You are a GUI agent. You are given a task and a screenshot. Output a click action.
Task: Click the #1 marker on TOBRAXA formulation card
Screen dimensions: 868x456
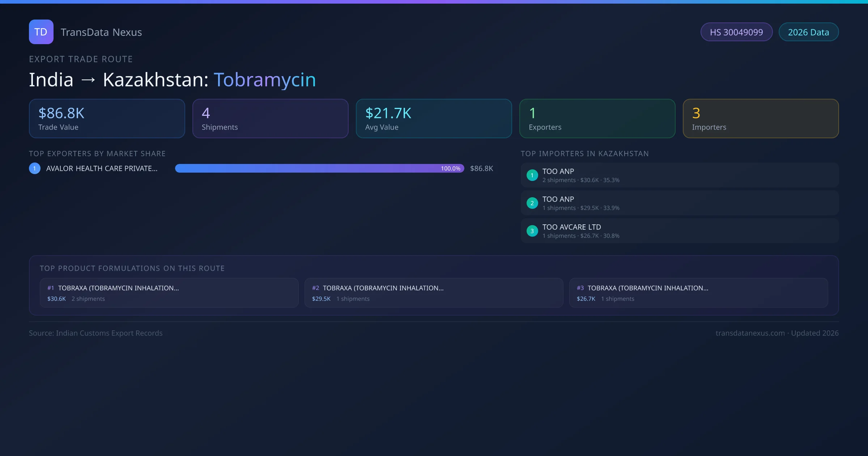50,288
